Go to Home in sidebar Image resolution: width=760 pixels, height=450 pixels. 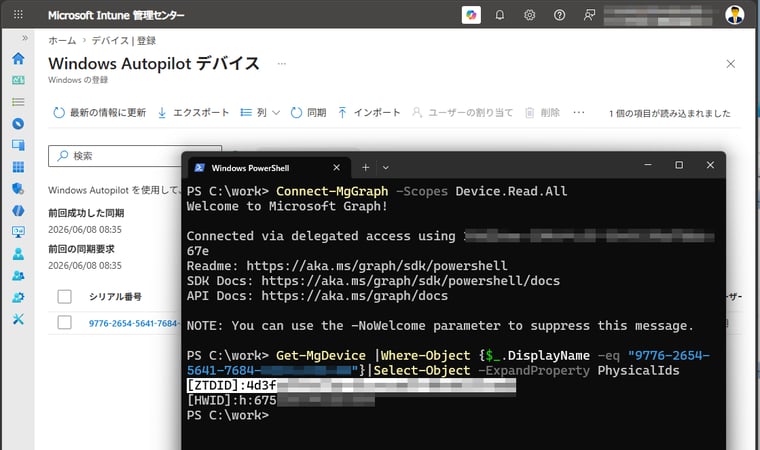(x=18, y=58)
